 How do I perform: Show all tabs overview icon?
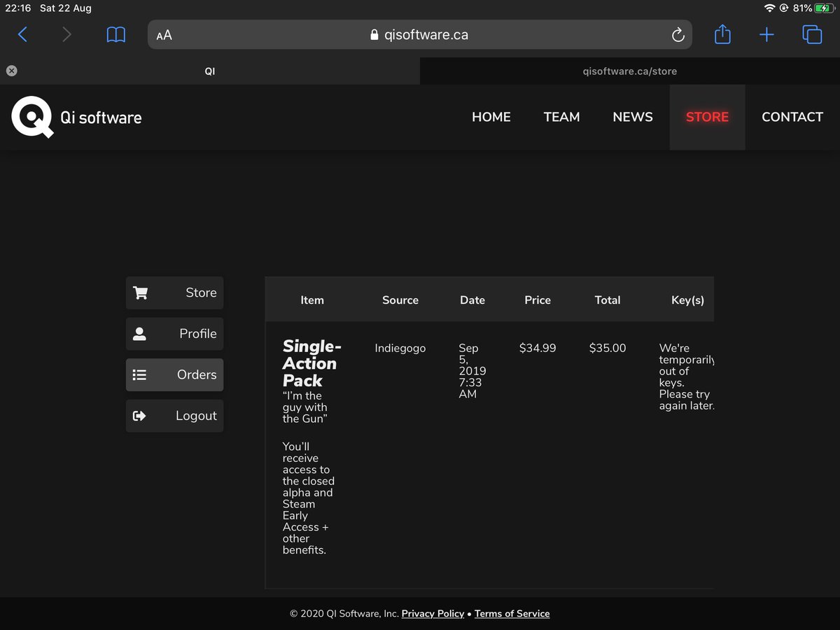[x=812, y=34]
